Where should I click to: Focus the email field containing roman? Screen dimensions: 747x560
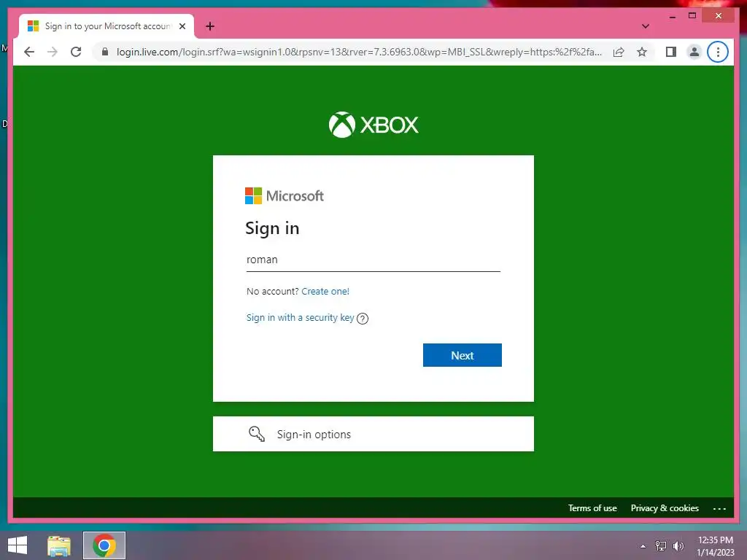[373, 260]
